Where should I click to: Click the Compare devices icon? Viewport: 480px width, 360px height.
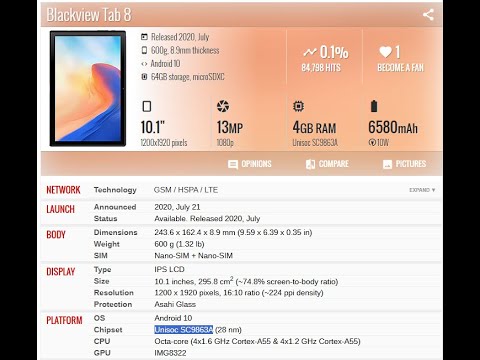tap(310, 164)
